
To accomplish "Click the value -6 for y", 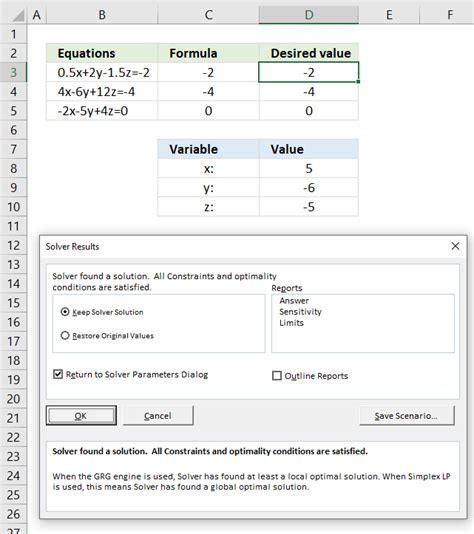I will click(x=309, y=188).
